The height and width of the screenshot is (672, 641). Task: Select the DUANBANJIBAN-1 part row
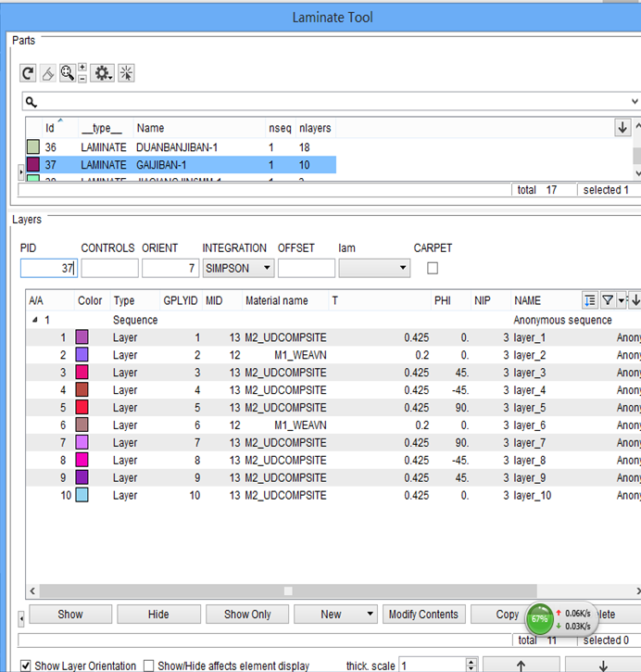click(182, 147)
